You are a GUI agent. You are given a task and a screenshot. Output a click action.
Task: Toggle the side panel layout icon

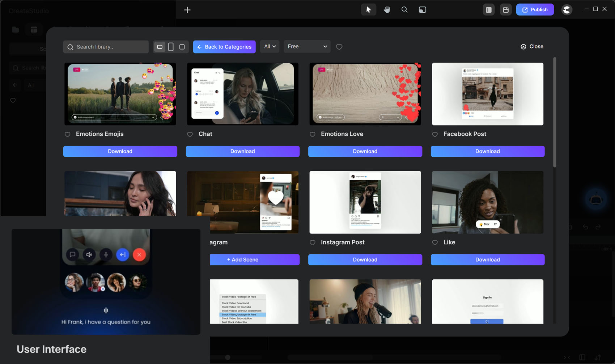tap(488, 10)
